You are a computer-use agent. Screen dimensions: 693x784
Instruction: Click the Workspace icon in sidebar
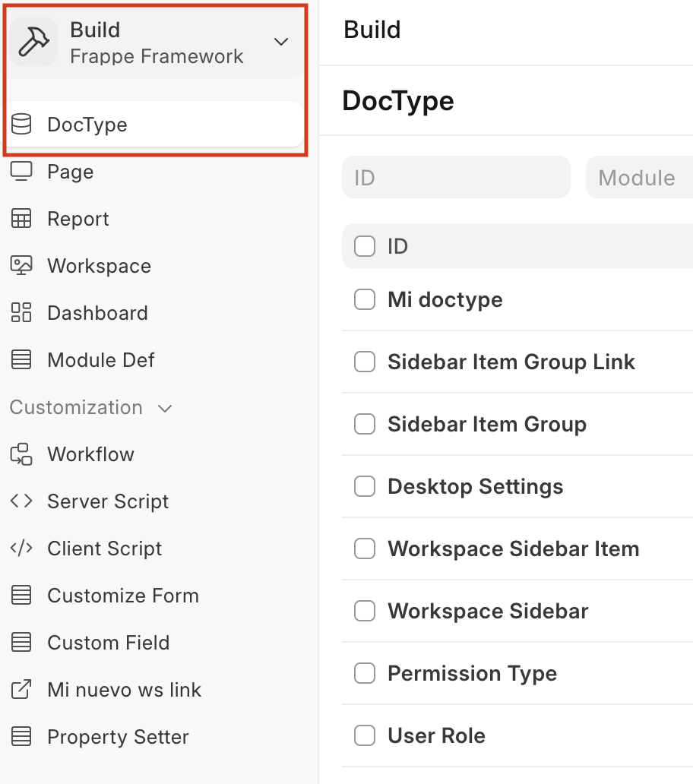(x=21, y=266)
